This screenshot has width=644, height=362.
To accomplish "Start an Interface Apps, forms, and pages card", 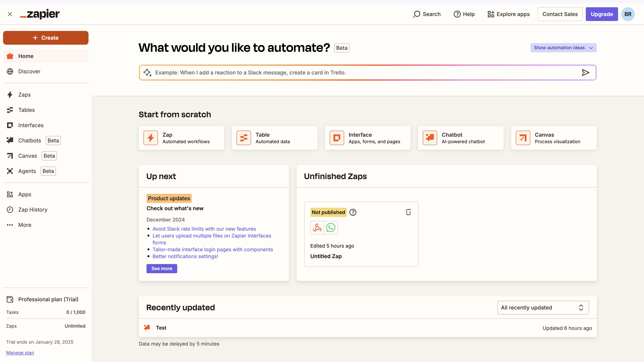I will [368, 138].
